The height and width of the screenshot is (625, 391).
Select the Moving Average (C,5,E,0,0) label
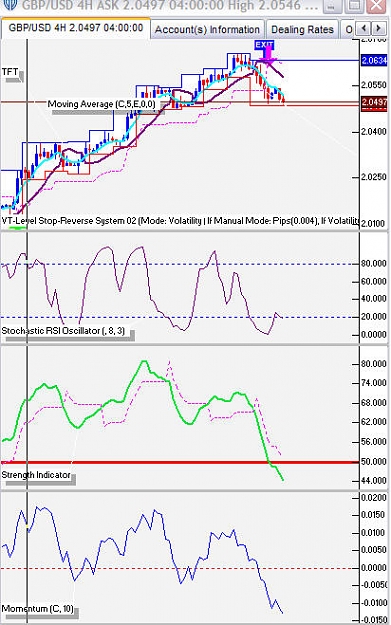[102, 104]
